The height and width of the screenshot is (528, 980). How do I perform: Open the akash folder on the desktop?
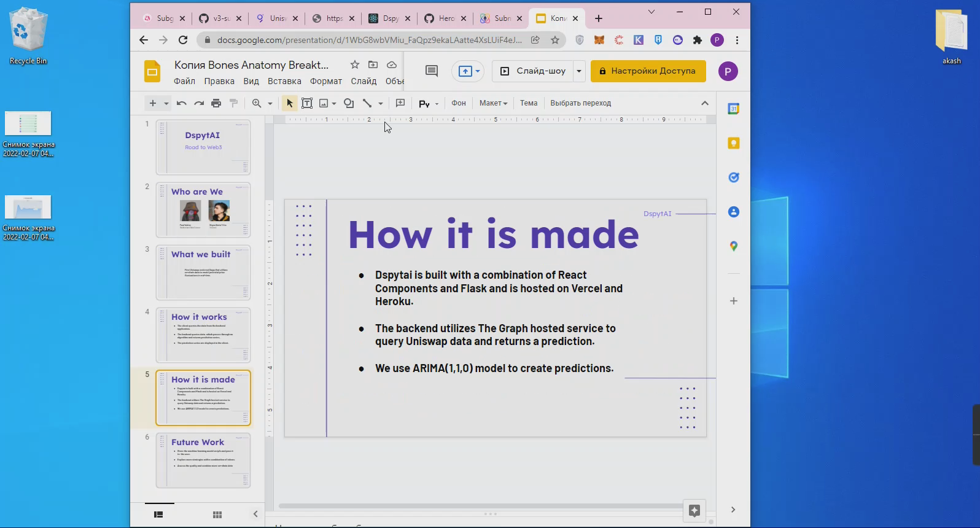coord(951,36)
